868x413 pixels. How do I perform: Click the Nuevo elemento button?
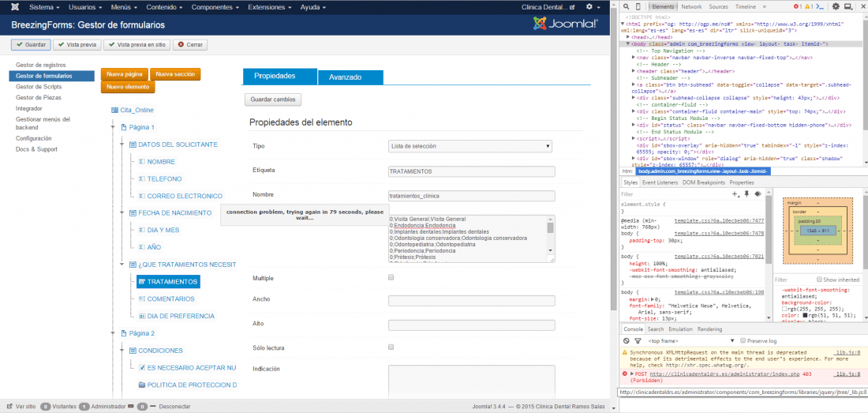tap(128, 87)
